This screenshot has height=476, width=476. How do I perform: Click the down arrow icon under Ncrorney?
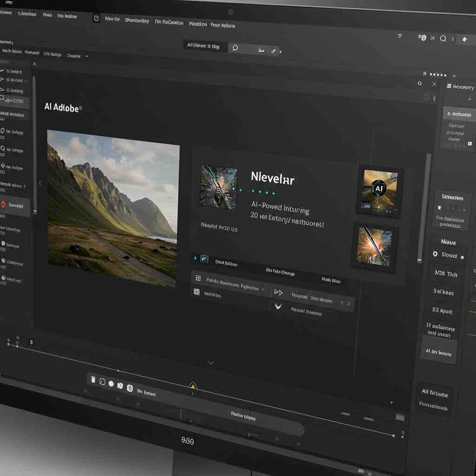tap(469, 98)
